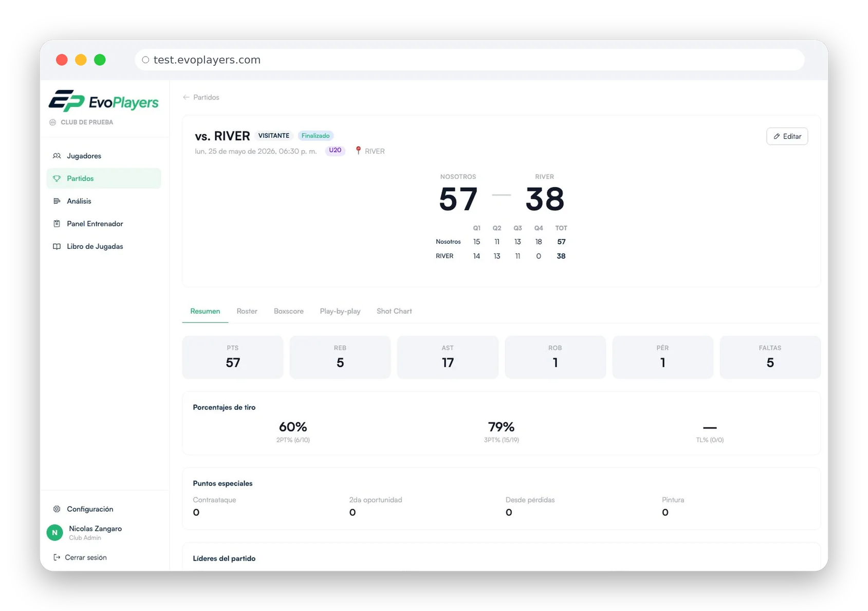
Task: Go to Panel Entrenador
Action: [x=104, y=224]
